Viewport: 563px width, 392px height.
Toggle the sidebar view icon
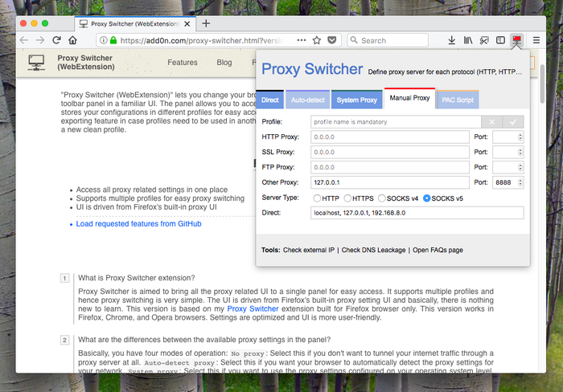click(500, 40)
